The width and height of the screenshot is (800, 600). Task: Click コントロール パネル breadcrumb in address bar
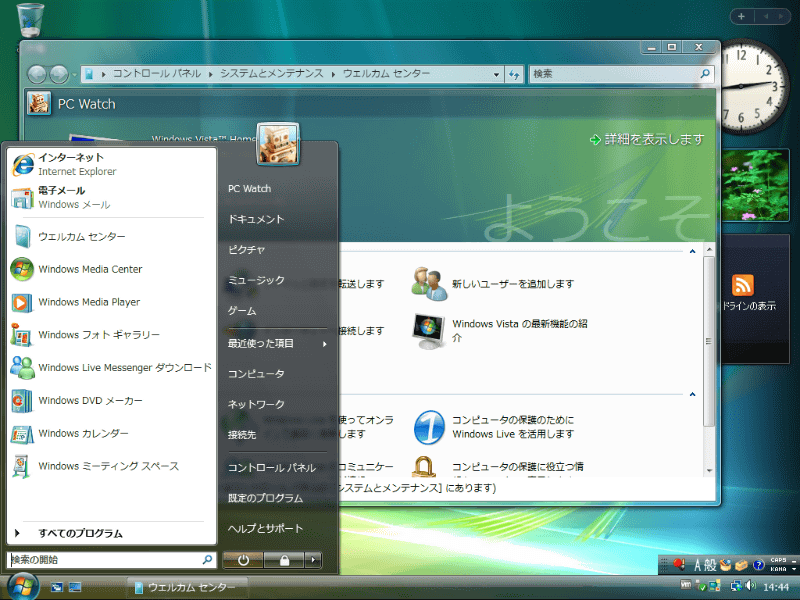click(157, 73)
